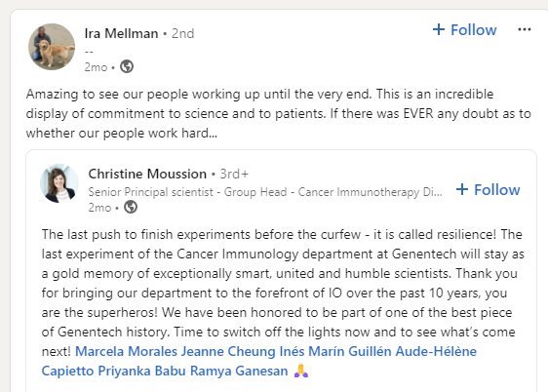Open Christine's Senior Principal scientist headline
548x392 pixels.
pyautogui.click(x=265, y=192)
